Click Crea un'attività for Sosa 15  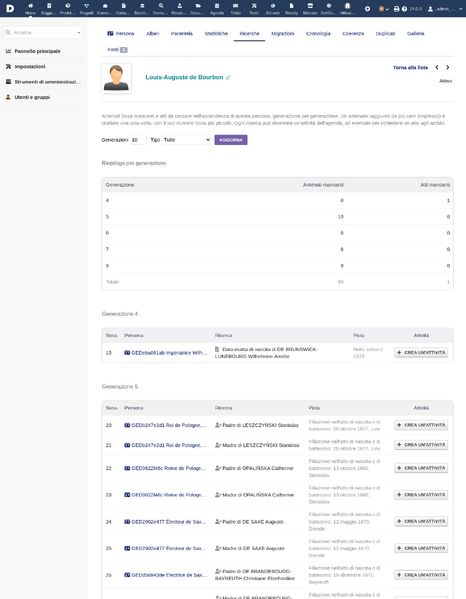click(x=421, y=353)
